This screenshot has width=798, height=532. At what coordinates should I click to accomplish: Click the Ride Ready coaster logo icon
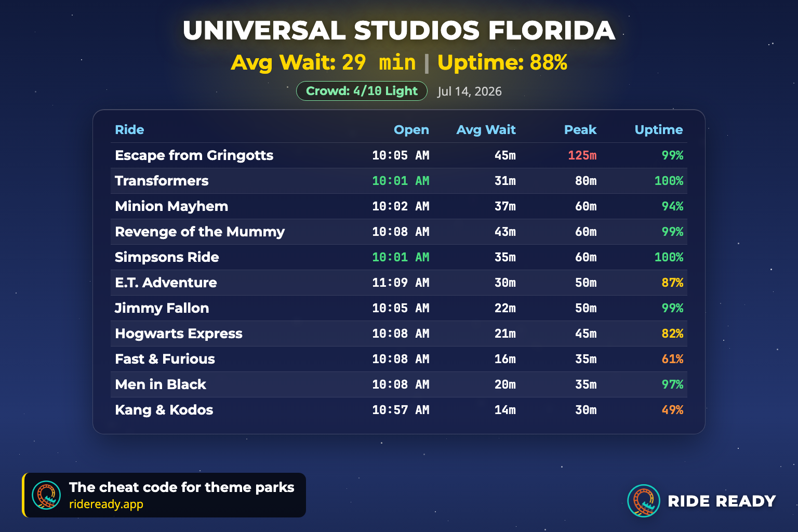[x=644, y=501]
